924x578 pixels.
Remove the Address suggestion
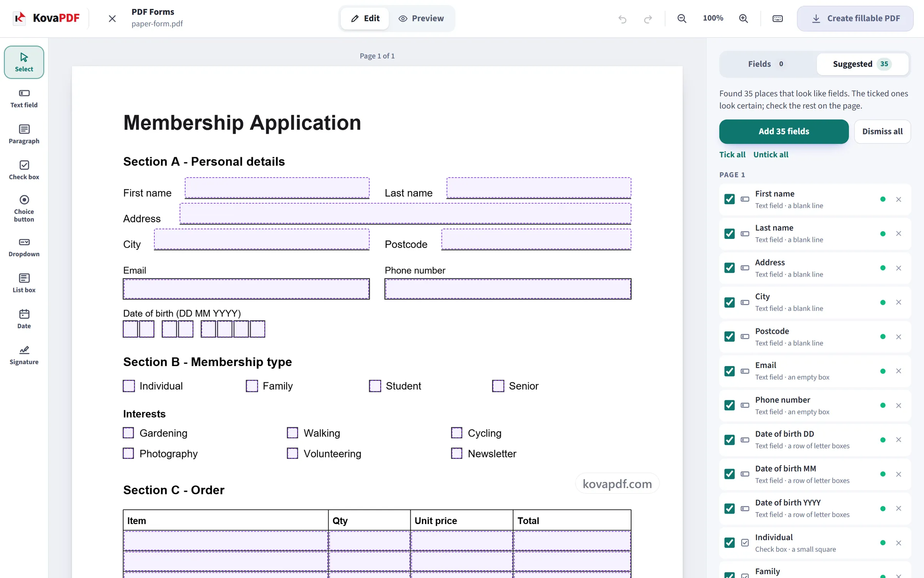click(x=899, y=268)
